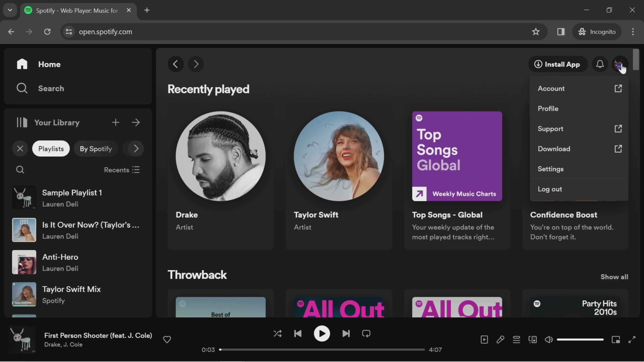
Task: Adjust the volume slider
Action: coord(580,340)
